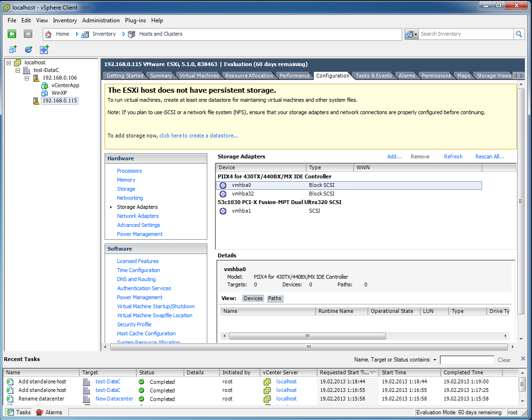Select the vCenterApp virtual machine

click(65, 85)
